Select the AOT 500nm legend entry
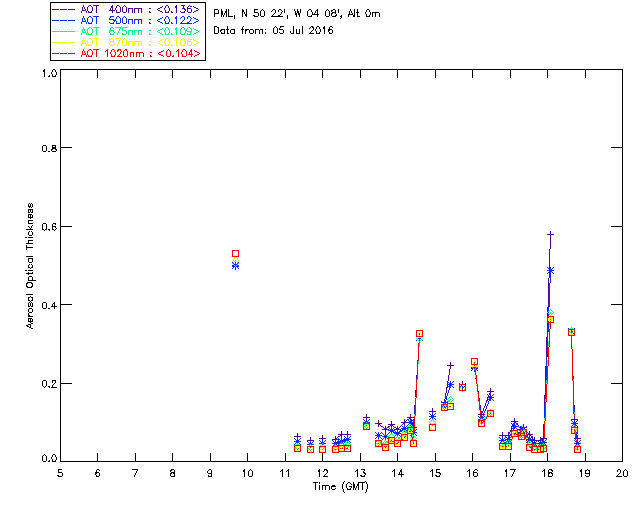Screen dimensions: 640x512 coord(126,20)
